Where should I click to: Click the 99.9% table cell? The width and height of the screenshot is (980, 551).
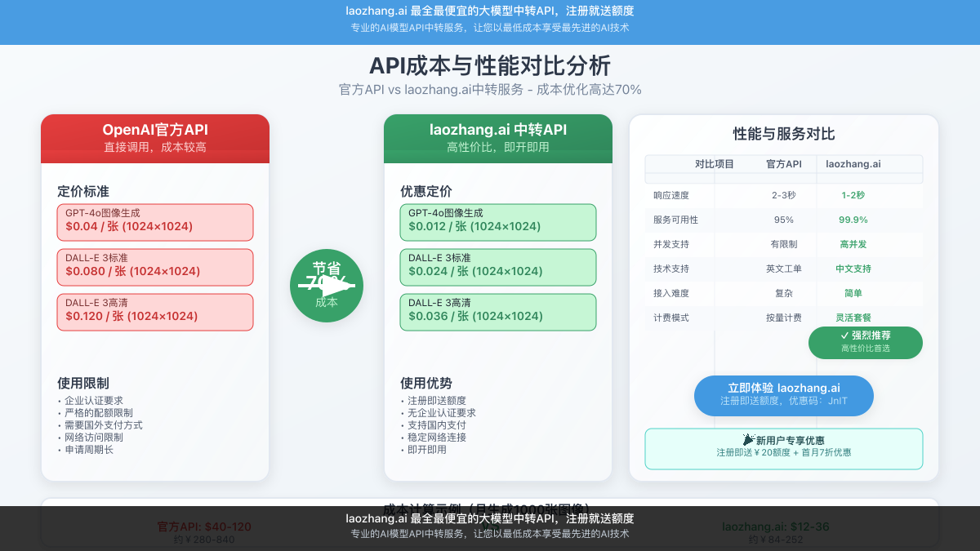coord(853,220)
